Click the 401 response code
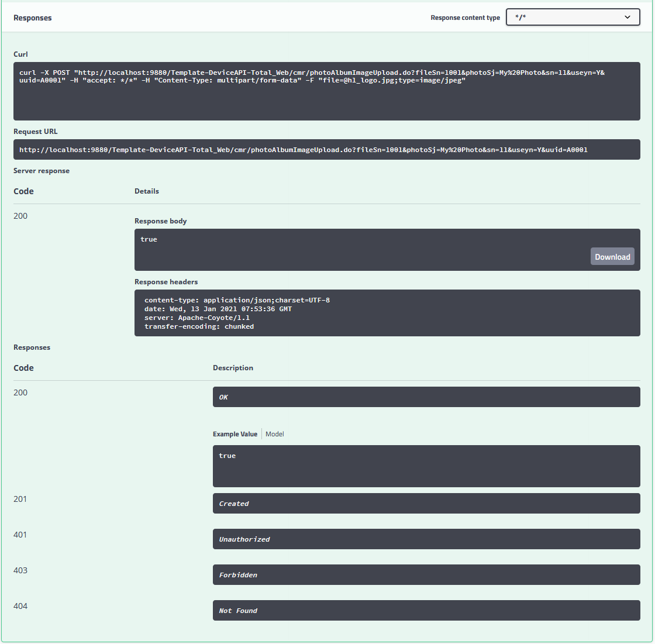This screenshot has width=655, height=644. 20,535
